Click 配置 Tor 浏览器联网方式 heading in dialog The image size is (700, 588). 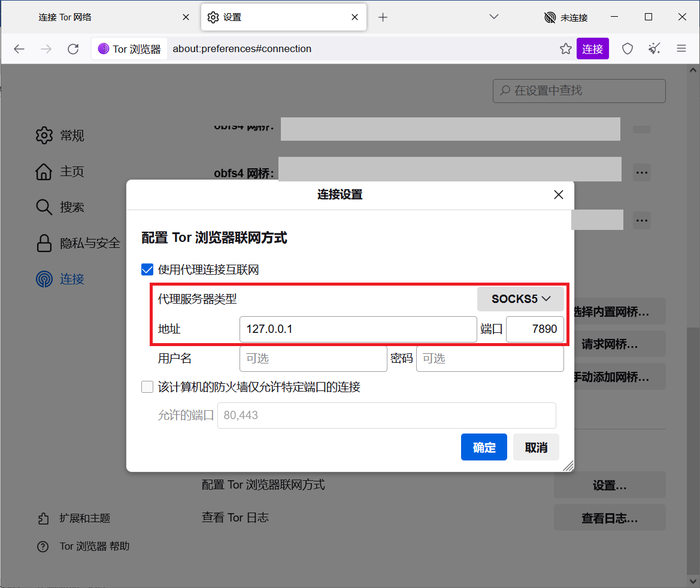(214, 238)
